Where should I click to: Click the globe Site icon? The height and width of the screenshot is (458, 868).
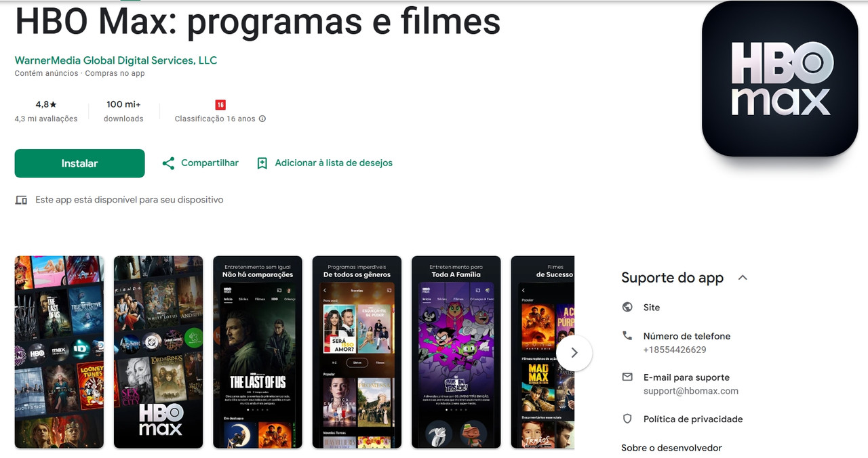(627, 307)
